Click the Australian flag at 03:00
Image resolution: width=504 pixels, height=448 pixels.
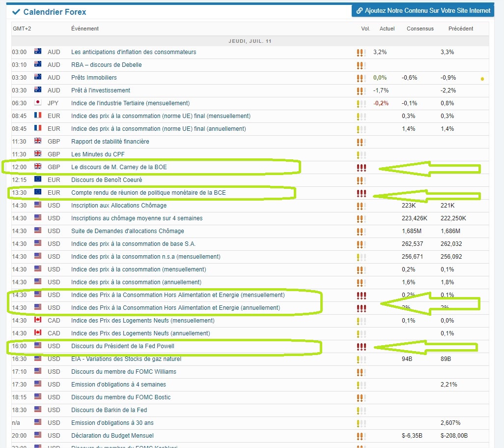pyautogui.click(x=38, y=52)
